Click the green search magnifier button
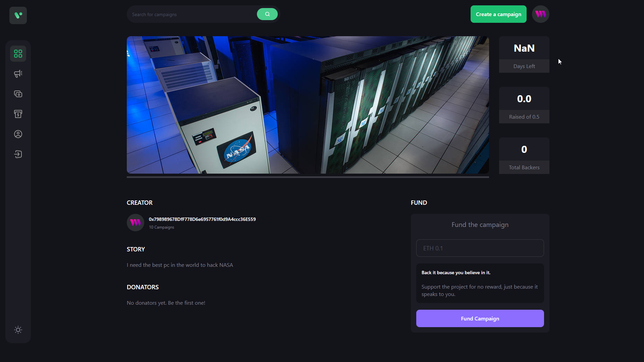Image resolution: width=644 pixels, height=362 pixels. [x=267, y=14]
